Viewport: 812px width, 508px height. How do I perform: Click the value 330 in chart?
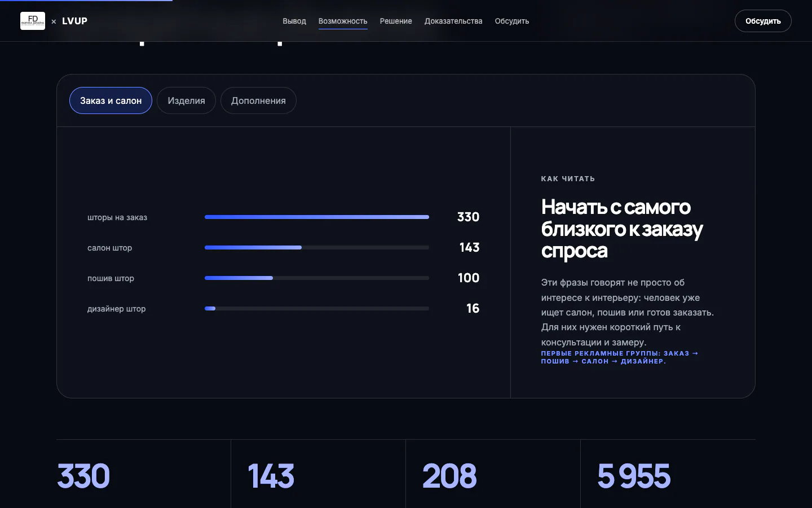point(468,217)
